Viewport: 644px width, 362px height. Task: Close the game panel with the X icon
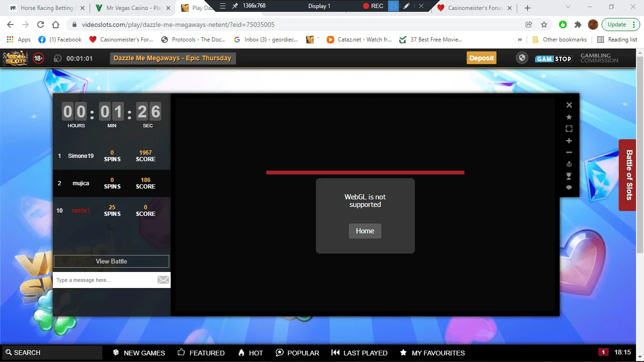569,105
